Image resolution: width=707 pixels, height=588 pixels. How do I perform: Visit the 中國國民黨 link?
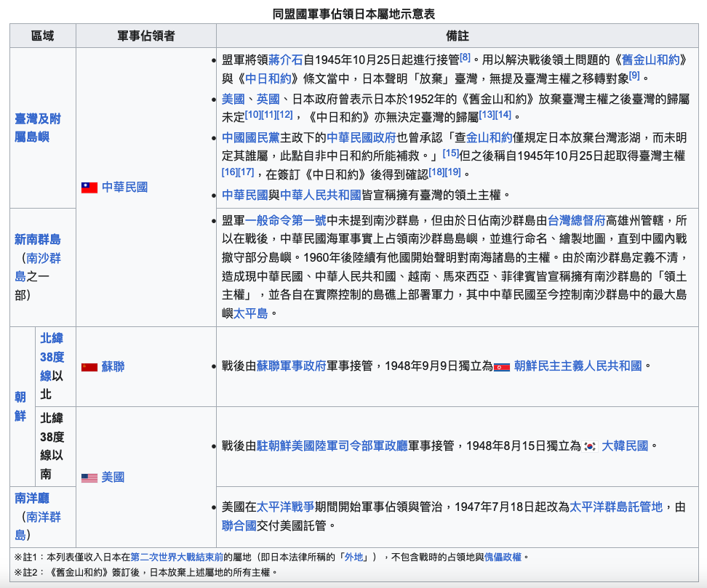(251, 137)
